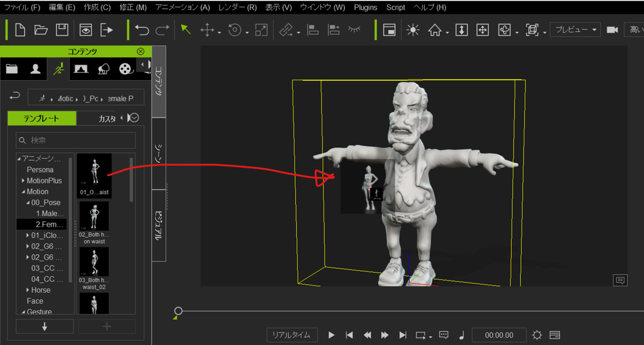Open dropdown arrow next to Home icon

447,33
